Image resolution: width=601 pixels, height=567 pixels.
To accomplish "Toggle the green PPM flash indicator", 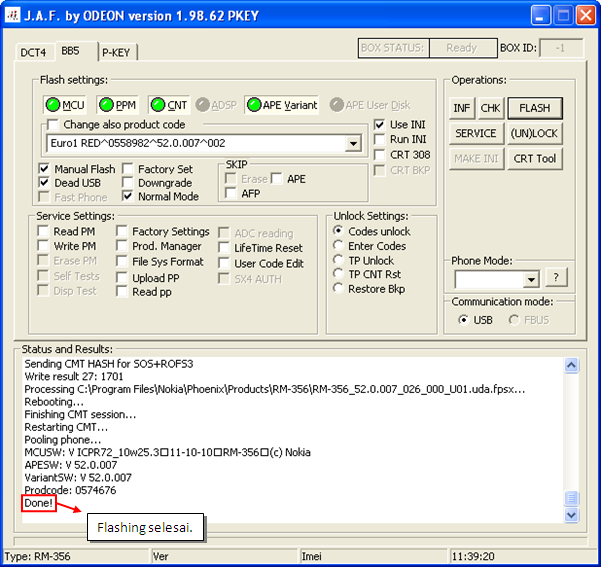I will [x=117, y=105].
